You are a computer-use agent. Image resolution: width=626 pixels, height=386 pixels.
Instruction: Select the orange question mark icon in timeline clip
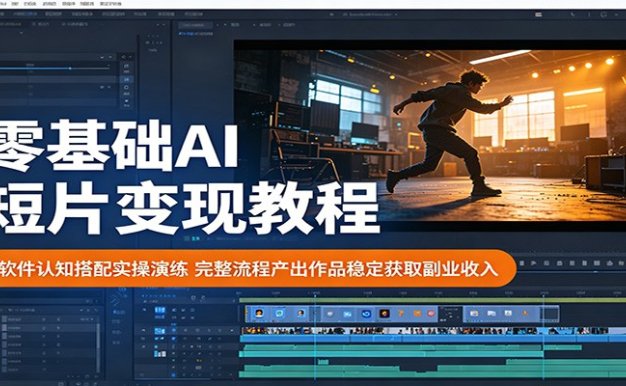[x=401, y=314]
